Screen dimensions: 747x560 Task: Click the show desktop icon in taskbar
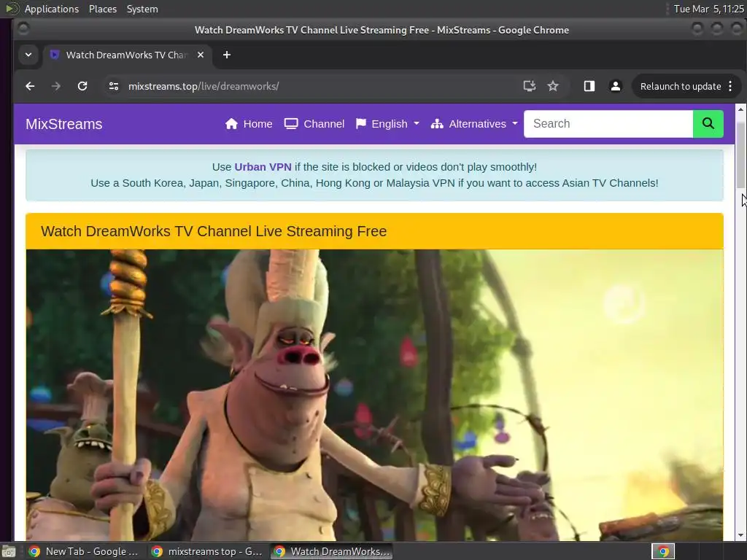point(8,551)
